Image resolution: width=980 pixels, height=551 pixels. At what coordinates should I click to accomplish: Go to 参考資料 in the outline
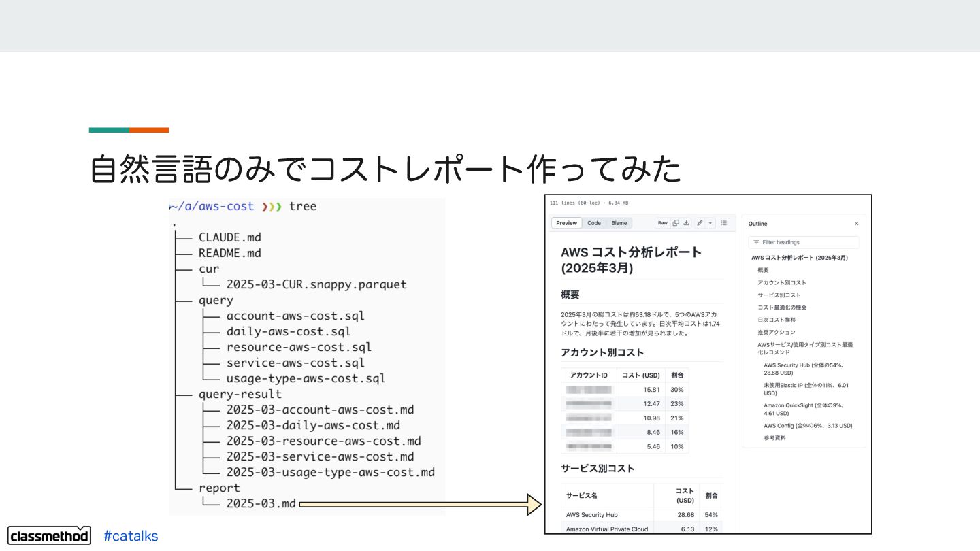click(x=774, y=438)
